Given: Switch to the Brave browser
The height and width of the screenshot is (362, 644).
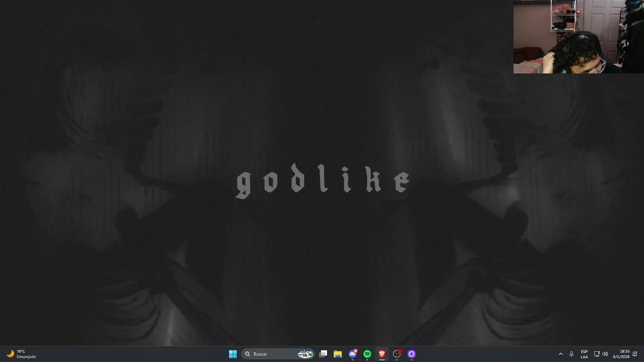Looking at the screenshot, I should point(382,354).
